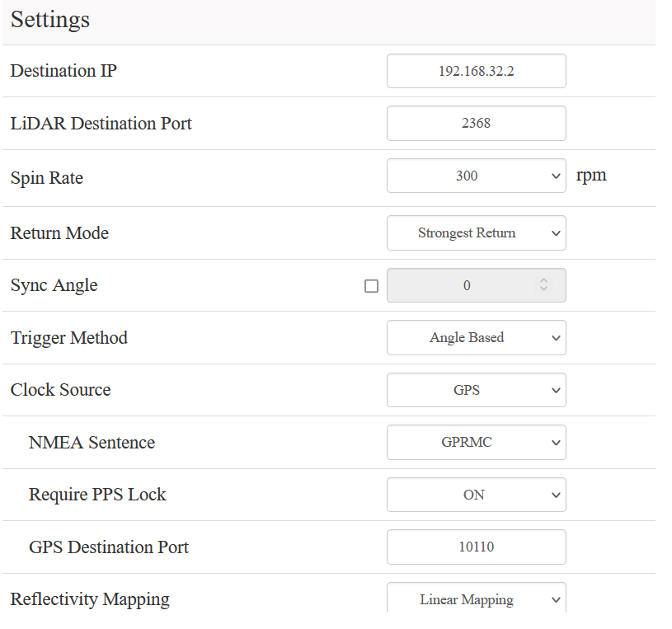Click the Reflectivity Mapping label text
The height and width of the screenshot is (629, 672).
pos(90,599)
